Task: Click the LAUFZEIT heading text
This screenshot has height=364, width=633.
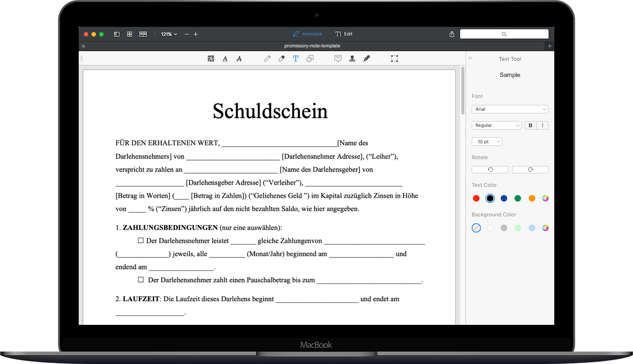Action: (141, 299)
